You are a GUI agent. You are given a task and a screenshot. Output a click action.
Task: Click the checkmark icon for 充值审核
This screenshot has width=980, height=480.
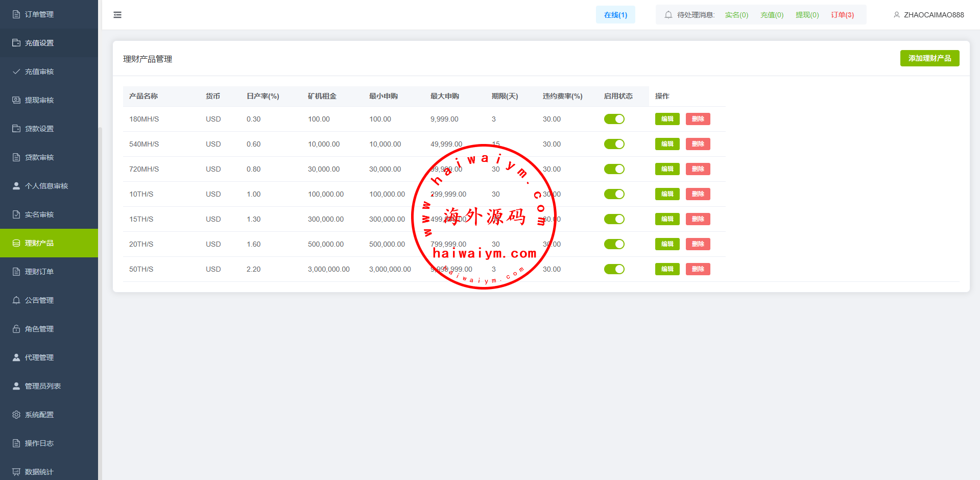click(16, 71)
